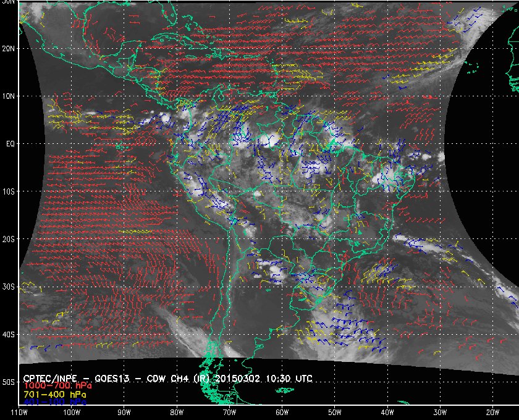
Task: Click the CPTEC/INPE GOES13 title caption
Action: point(167,378)
